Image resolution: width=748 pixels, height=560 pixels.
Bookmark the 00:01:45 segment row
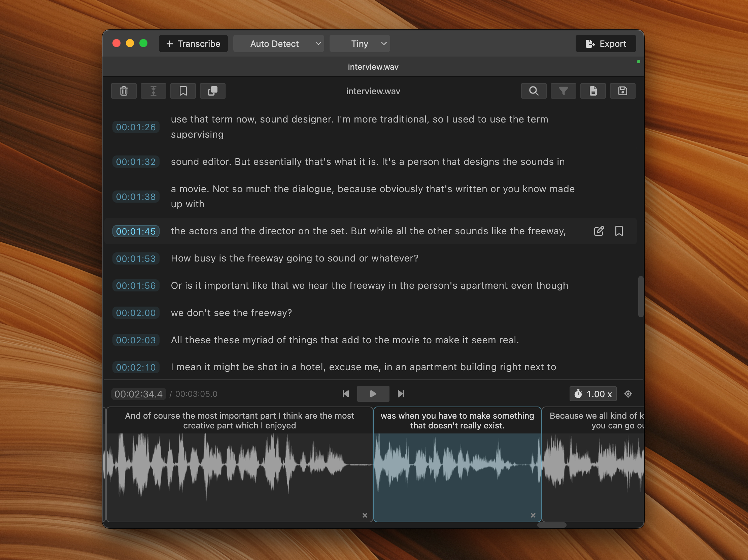click(619, 231)
